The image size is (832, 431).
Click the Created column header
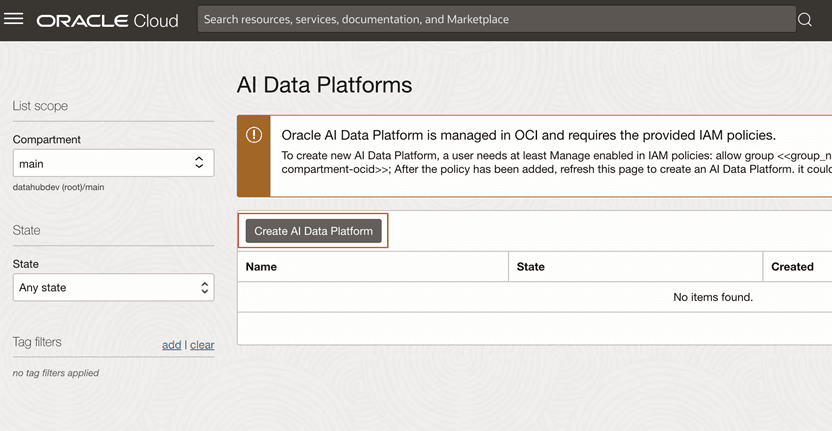coord(792,267)
